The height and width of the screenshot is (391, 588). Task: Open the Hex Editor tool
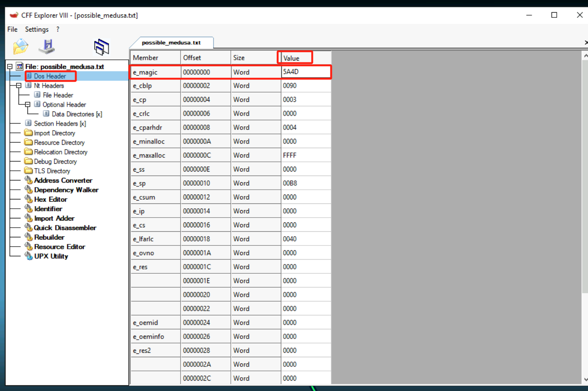point(51,199)
